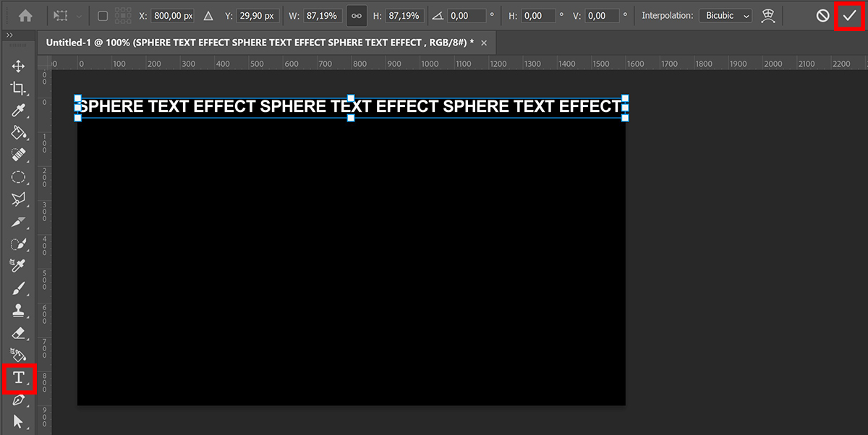Viewport: 868px width, 435px height.
Task: Cancel the transform with the slashed circle button
Action: pos(822,14)
